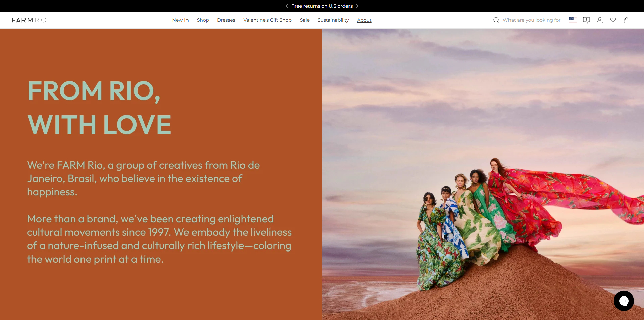Click the underlined About link
Screen dimensions: 644x320
pyautogui.click(x=364, y=20)
